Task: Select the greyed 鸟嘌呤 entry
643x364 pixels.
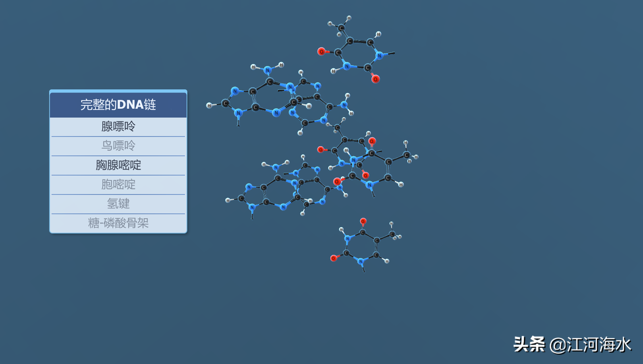Action: [x=118, y=146]
